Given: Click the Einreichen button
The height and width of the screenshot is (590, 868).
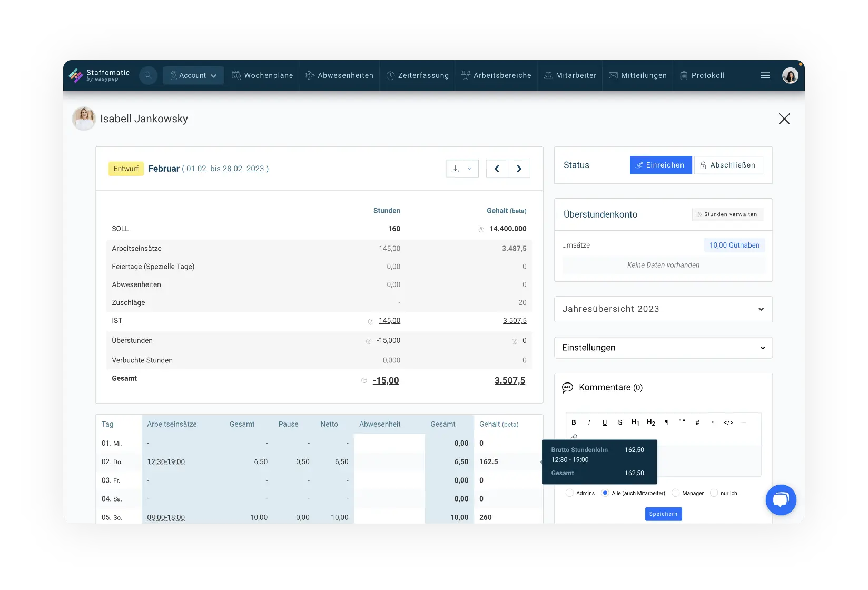Looking at the screenshot, I should point(661,165).
